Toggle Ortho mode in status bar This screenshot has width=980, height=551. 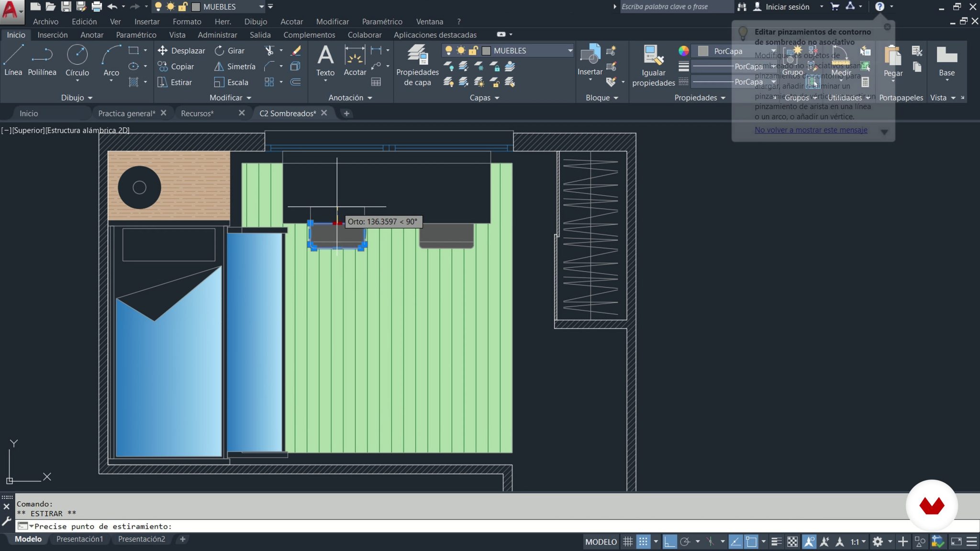point(669,542)
